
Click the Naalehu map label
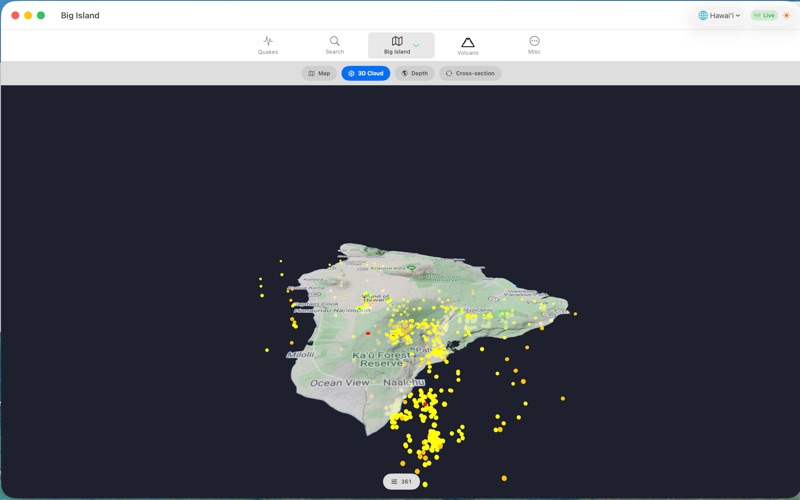[404, 382]
